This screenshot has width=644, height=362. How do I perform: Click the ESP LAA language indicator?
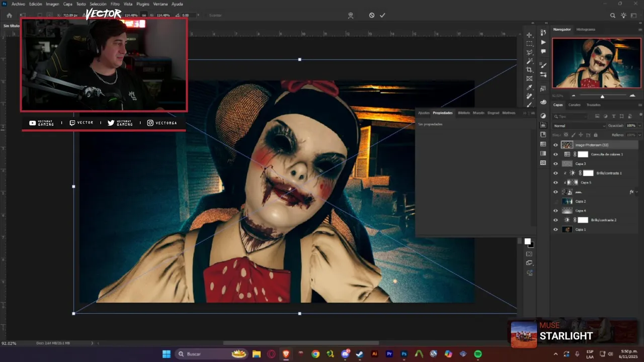tap(590, 354)
